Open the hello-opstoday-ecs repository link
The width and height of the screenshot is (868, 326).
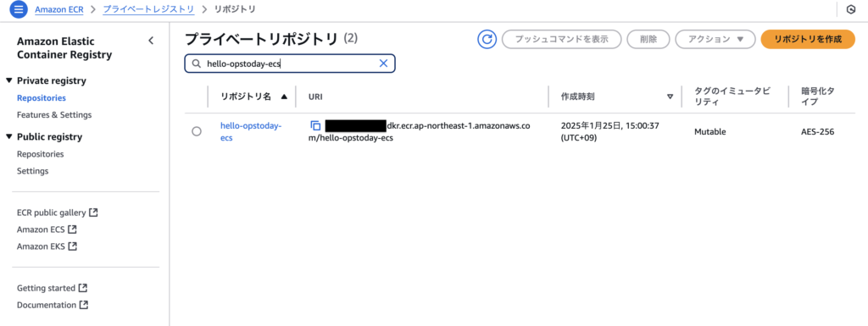click(x=251, y=131)
